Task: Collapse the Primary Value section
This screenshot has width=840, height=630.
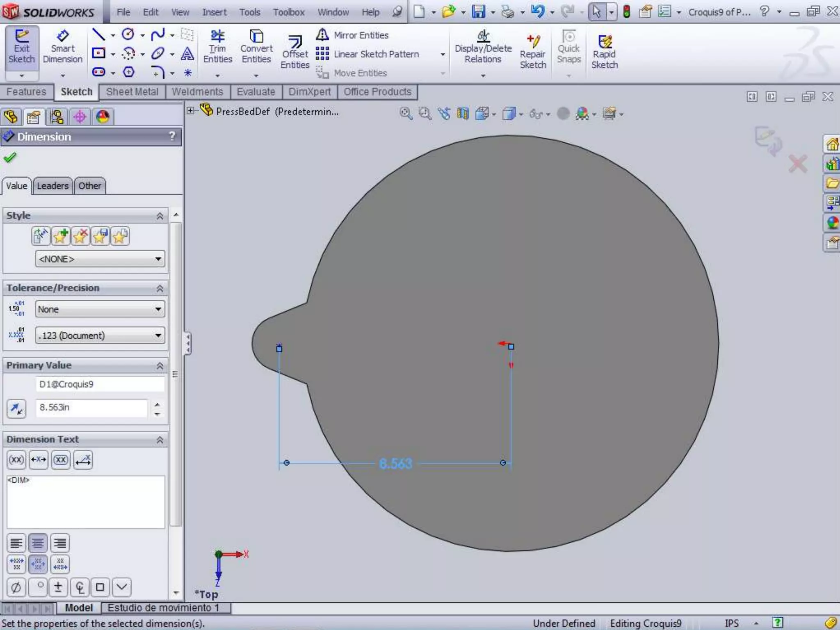Action: pos(160,365)
